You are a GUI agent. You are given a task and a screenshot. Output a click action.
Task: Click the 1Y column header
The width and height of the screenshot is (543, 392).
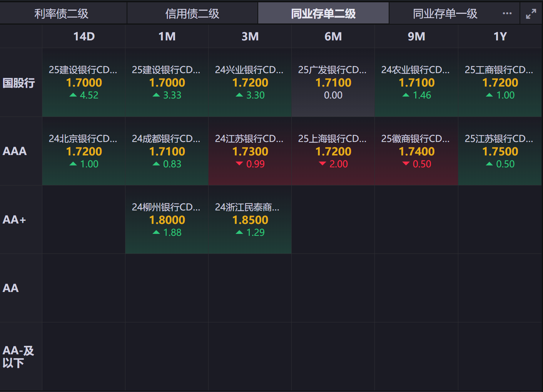click(500, 37)
